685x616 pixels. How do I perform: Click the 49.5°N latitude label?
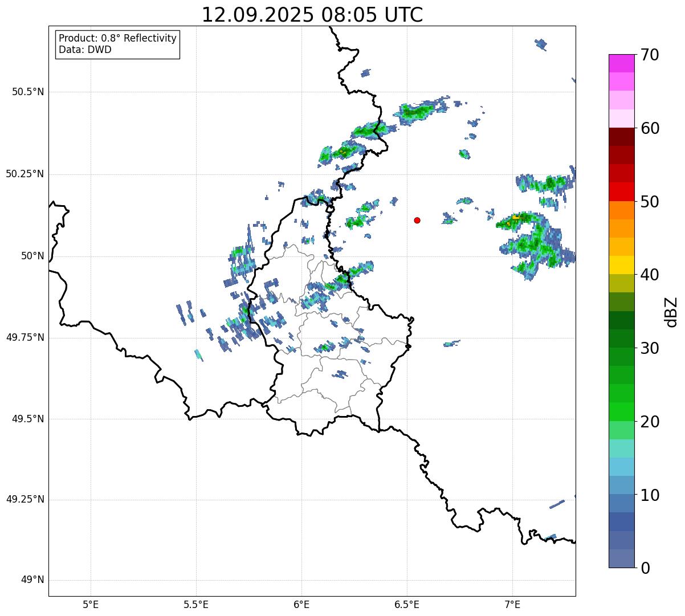coord(28,419)
